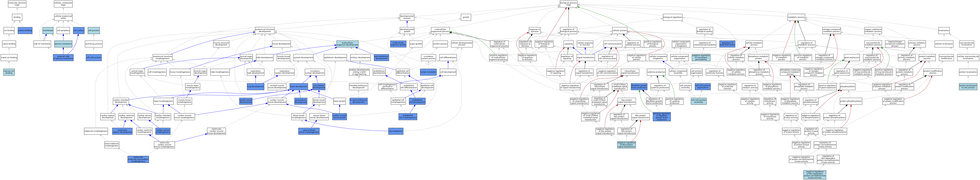Click the 'protein binding' blue node
980x180 pixels.
click(x=25, y=30)
